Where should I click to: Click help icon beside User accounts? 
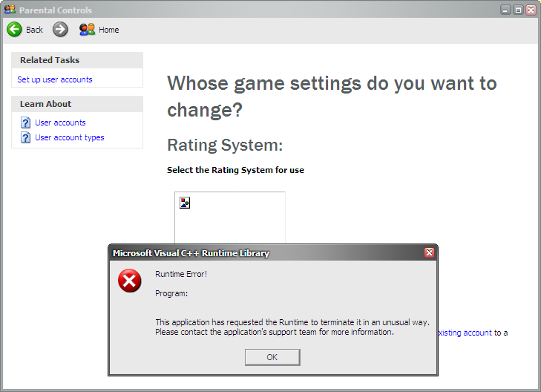point(25,122)
